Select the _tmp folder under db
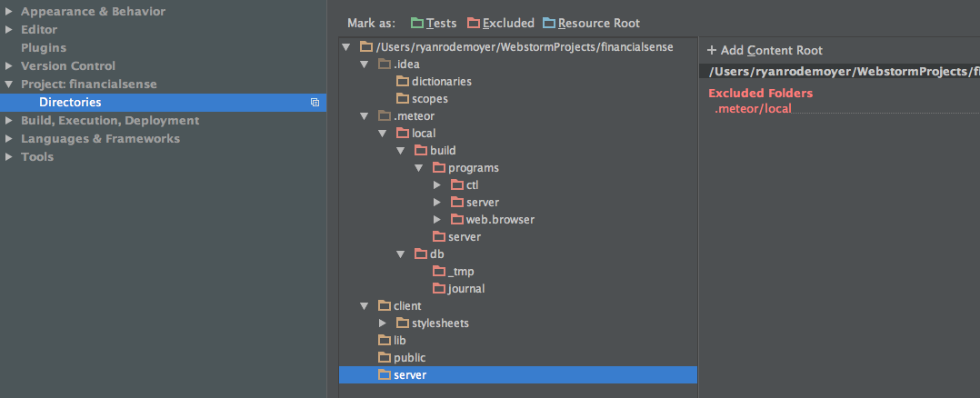The height and width of the screenshot is (398, 980). click(x=461, y=271)
